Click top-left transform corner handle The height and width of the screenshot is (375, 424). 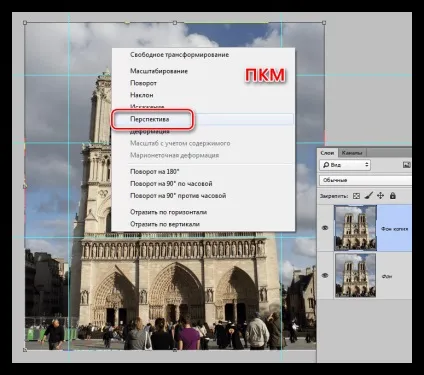25,23
